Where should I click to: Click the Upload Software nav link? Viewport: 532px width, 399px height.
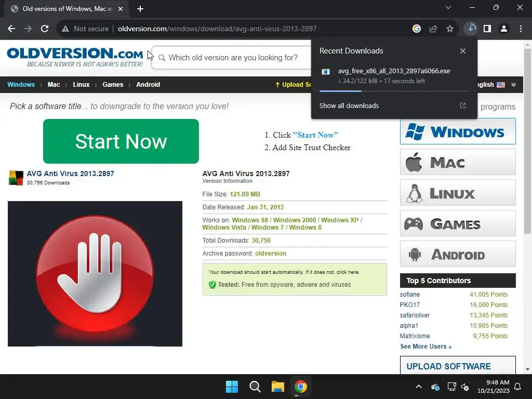[x=293, y=85]
